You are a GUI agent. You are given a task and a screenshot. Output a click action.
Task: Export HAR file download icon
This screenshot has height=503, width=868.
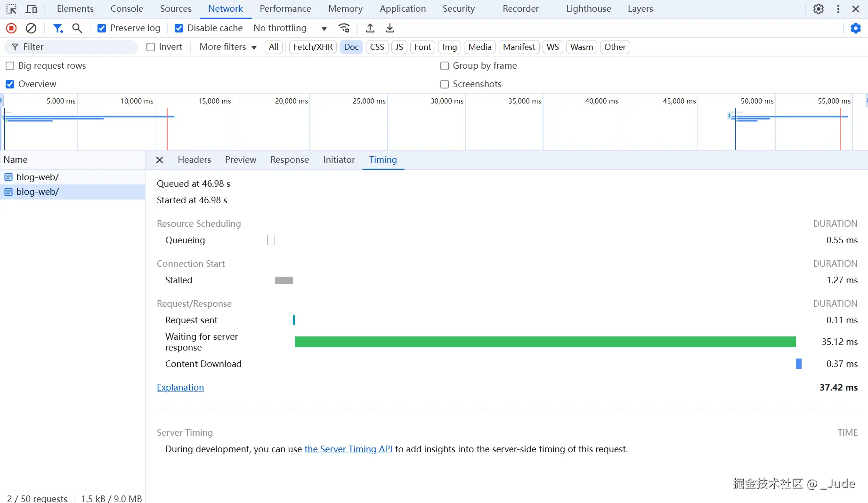click(x=390, y=28)
